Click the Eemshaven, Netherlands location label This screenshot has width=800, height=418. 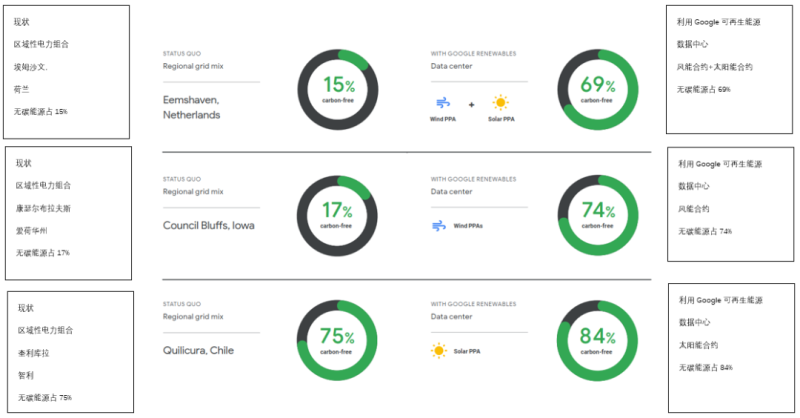pos(192,107)
